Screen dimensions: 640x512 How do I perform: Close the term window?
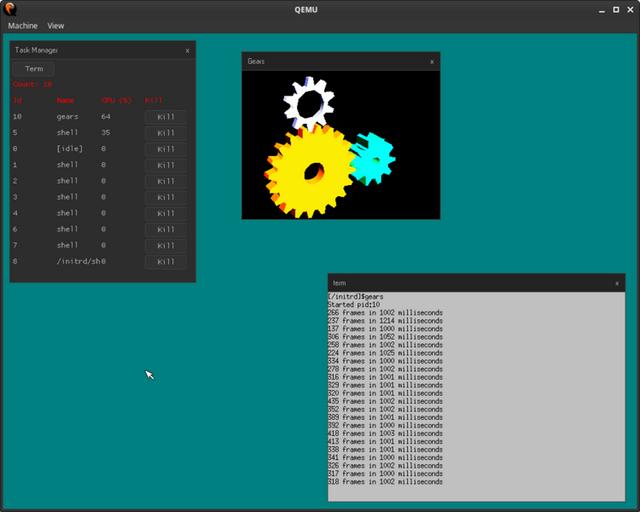pos(617,284)
